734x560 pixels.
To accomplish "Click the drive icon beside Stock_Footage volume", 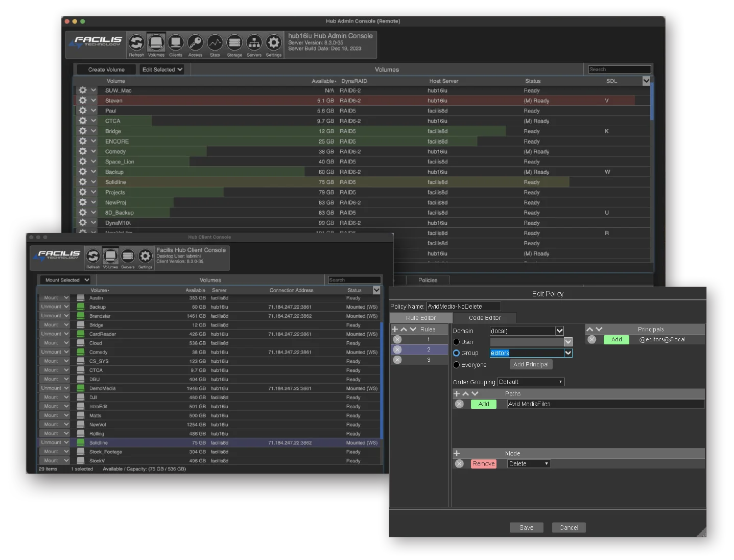I will [81, 452].
